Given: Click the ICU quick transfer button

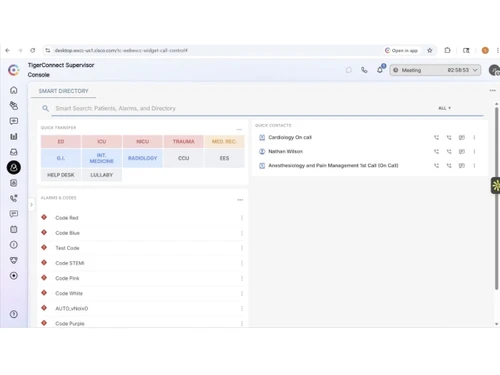Looking at the screenshot, I should [102, 141].
